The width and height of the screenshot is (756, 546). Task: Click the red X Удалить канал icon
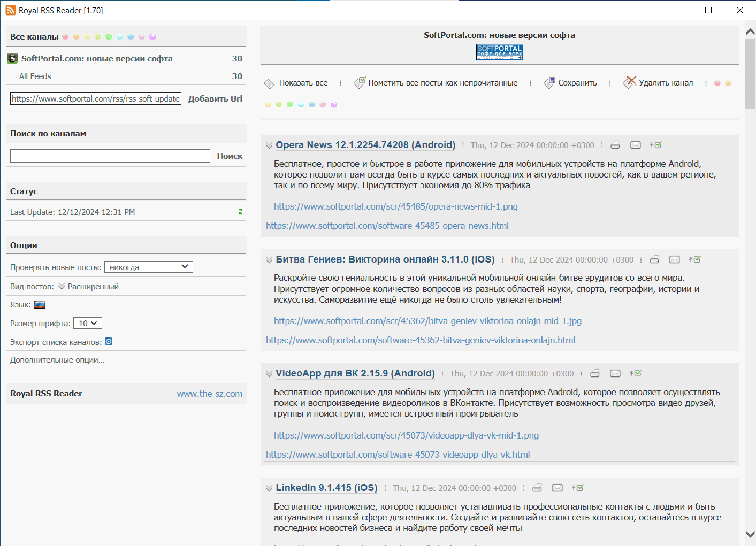(x=630, y=82)
